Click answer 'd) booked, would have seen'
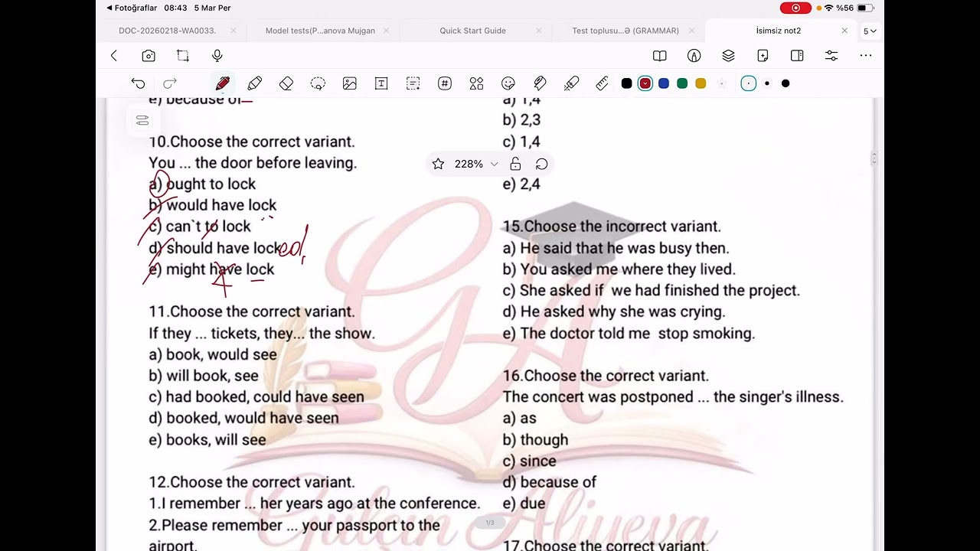Image resolution: width=980 pixels, height=551 pixels. (243, 418)
